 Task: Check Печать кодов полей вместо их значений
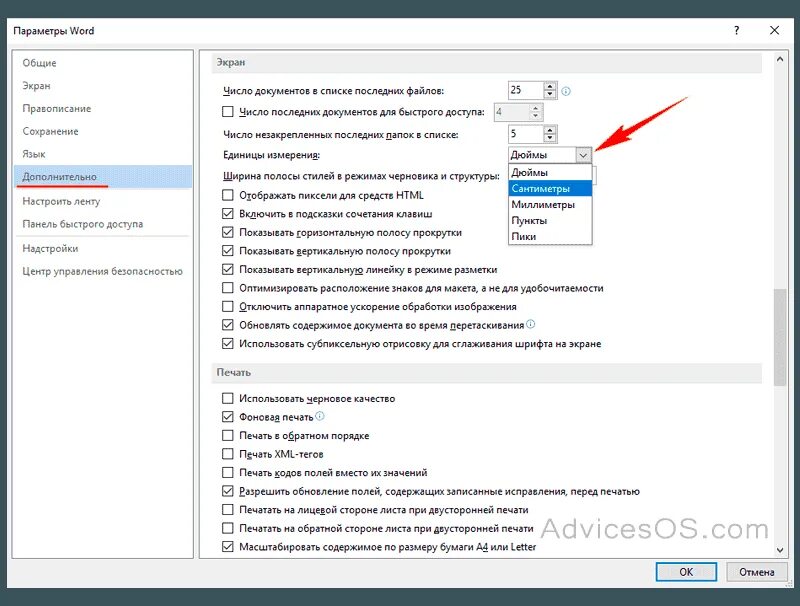[x=228, y=472]
